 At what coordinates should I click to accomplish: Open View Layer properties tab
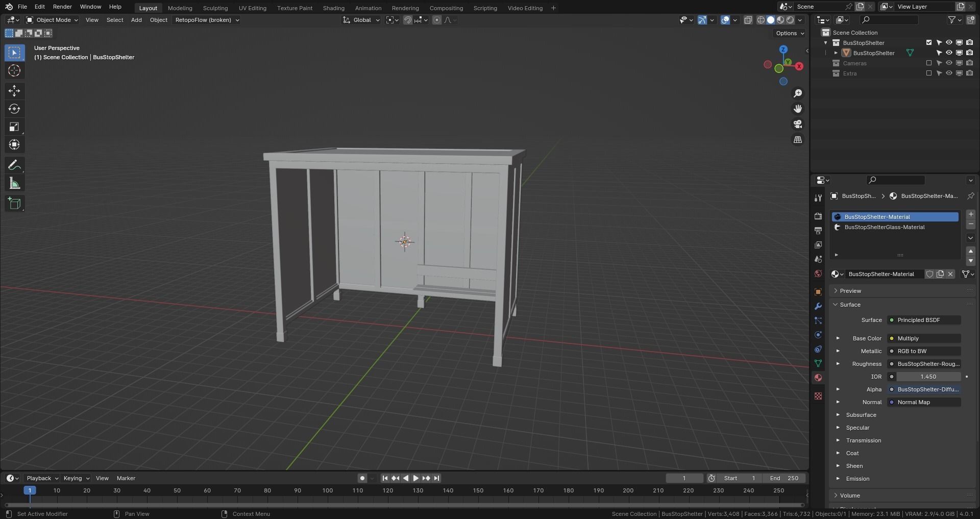(x=818, y=245)
